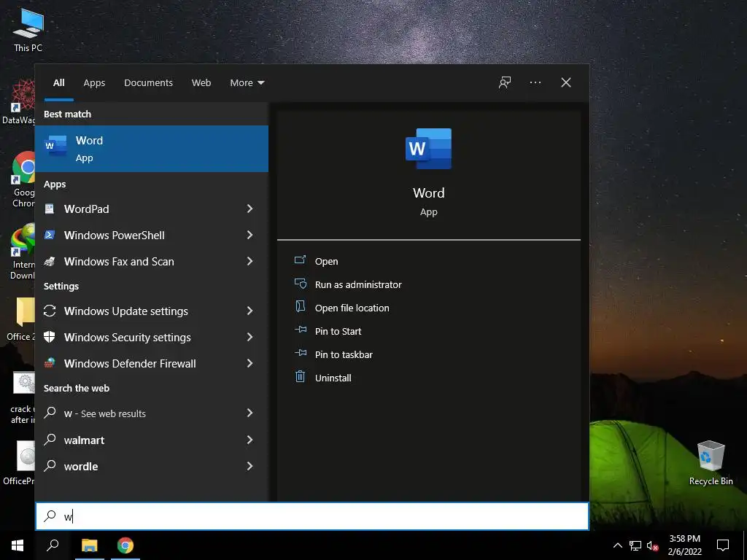The image size is (747, 560).
Task: Switch to the Web tab
Action: 201,83
